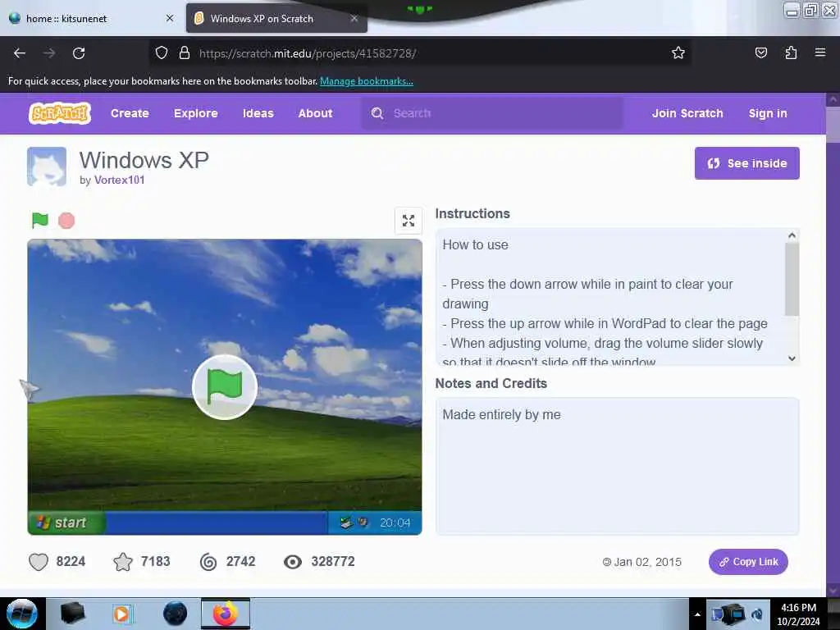The image size is (840, 630).
Task: Open the About page
Action: (x=315, y=113)
